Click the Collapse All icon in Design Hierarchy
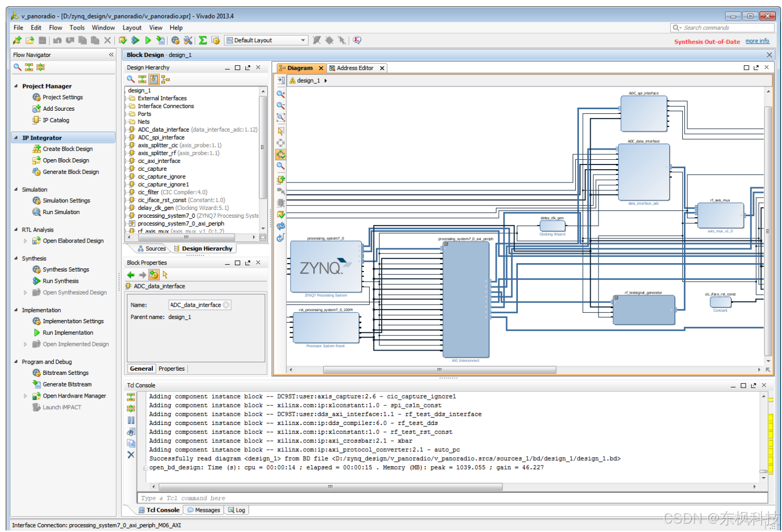The image size is (782, 532). click(142, 79)
